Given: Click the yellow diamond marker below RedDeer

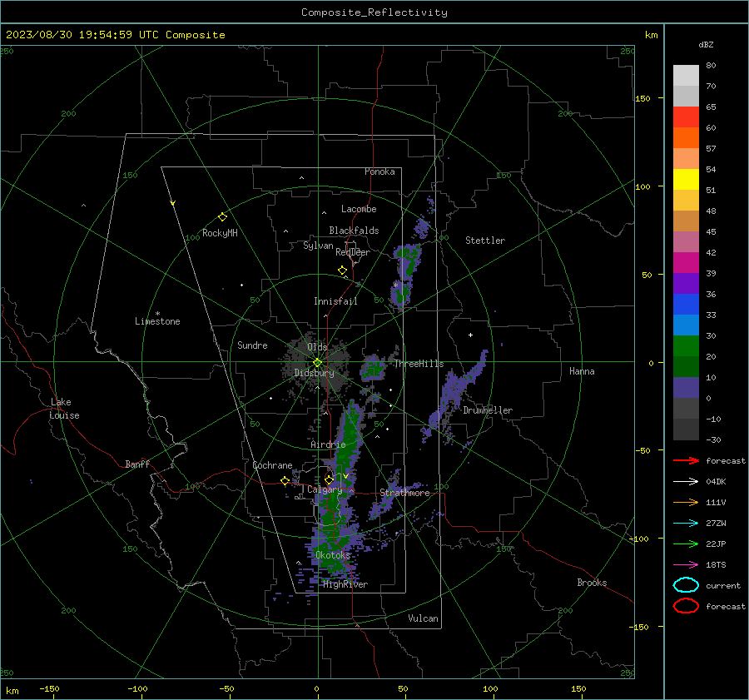Looking at the screenshot, I should tap(342, 271).
